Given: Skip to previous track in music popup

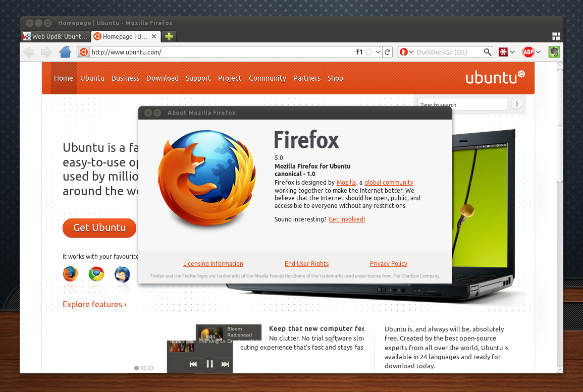Looking at the screenshot, I should 193,364.
